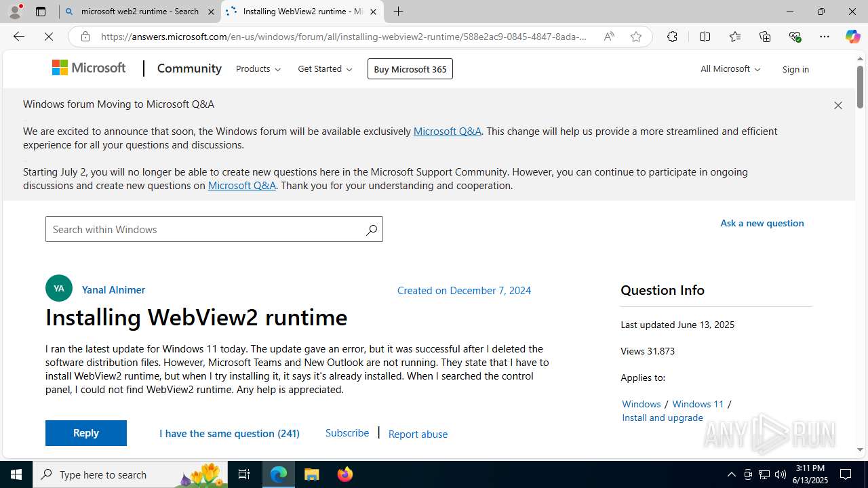Open Yanal Alnimer's profile
868x488 pixels.
pyautogui.click(x=113, y=289)
